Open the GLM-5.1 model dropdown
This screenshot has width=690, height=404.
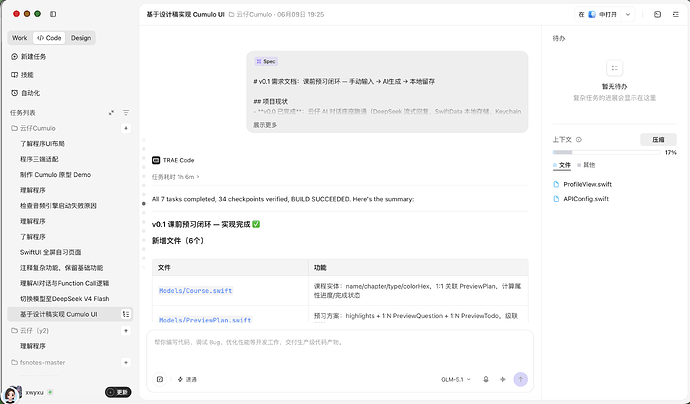(455, 379)
